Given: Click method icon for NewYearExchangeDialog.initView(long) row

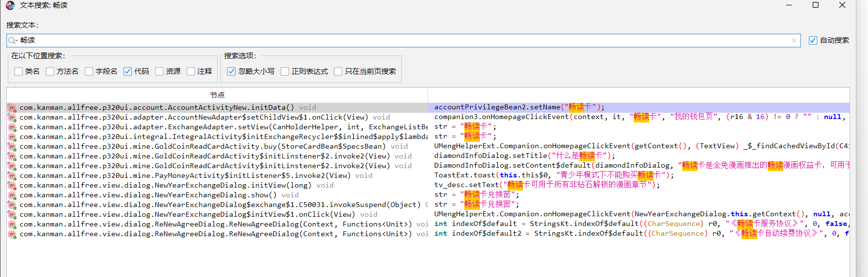Looking at the screenshot, I should pos(12,185).
